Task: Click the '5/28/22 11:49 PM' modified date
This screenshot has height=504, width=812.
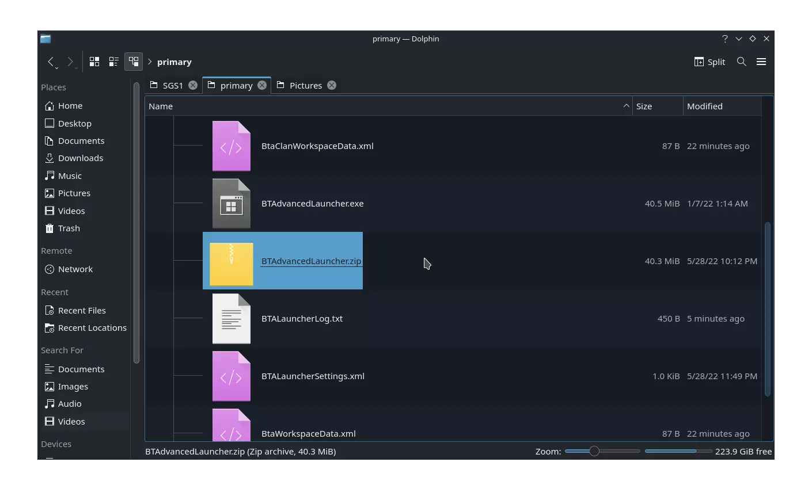Action: tap(722, 376)
